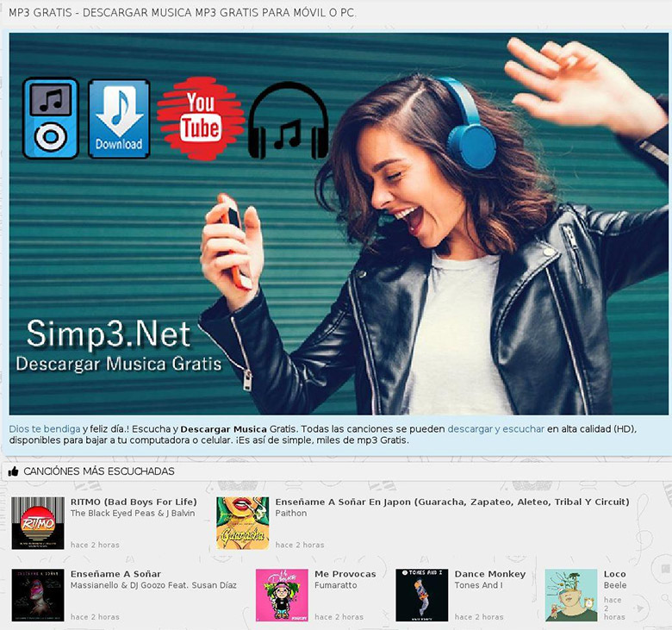Click the blue Download music icon

click(119, 119)
